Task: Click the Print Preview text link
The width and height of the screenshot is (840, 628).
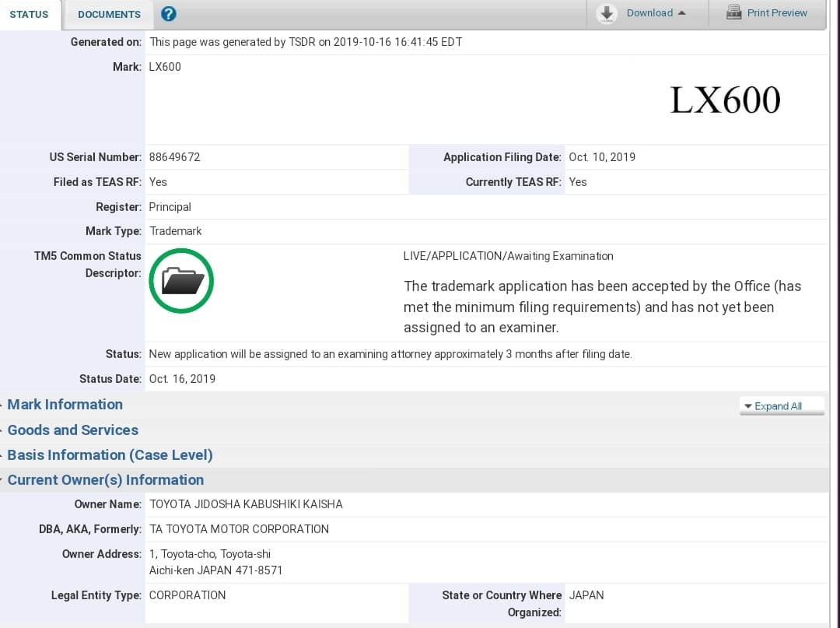Action: point(777,13)
